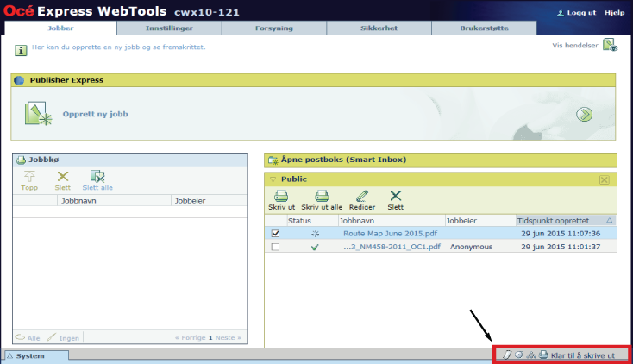Click the Jobbkø printer icon
Image resolution: width=633 pixels, height=364 pixels.
[x=21, y=160]
